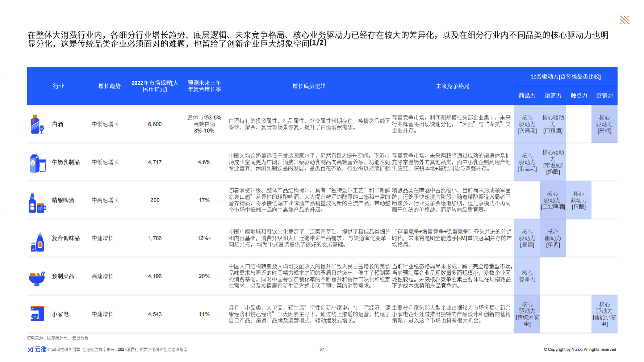Click the highlighted 智能小家电 marketing cell
The width and height of the screenshot is (644, 362).
click(604, 314)
